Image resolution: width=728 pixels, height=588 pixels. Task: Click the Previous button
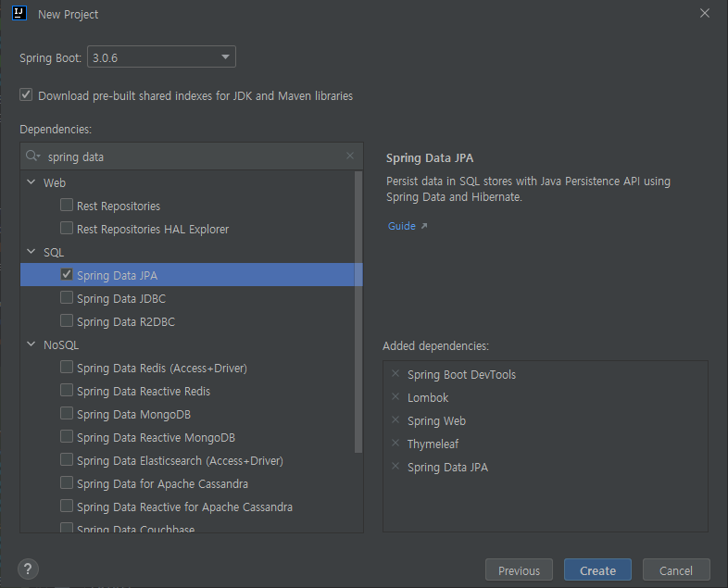tap(519, 569)
